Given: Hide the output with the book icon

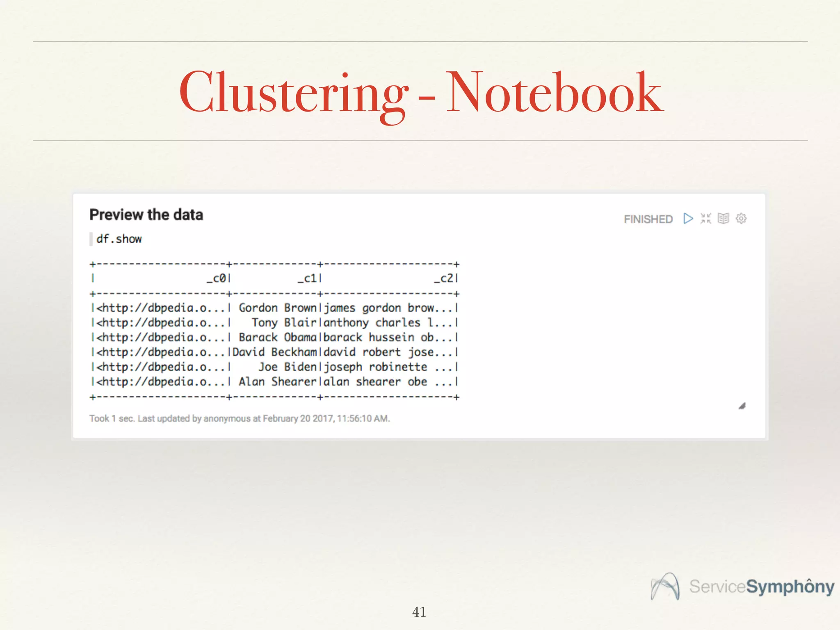Looking at the screenshot, I should tap(723, 219).
